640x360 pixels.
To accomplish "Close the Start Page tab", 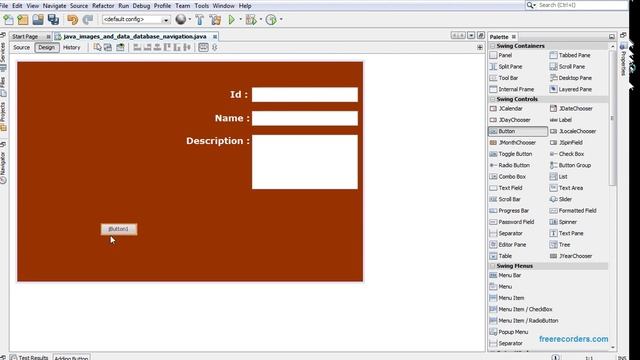I will point(48,37).
